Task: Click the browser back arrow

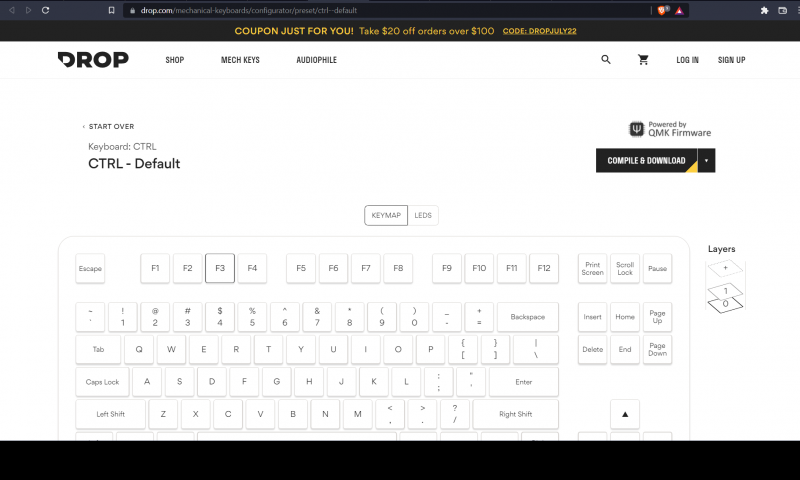Action: click(12, 10)
